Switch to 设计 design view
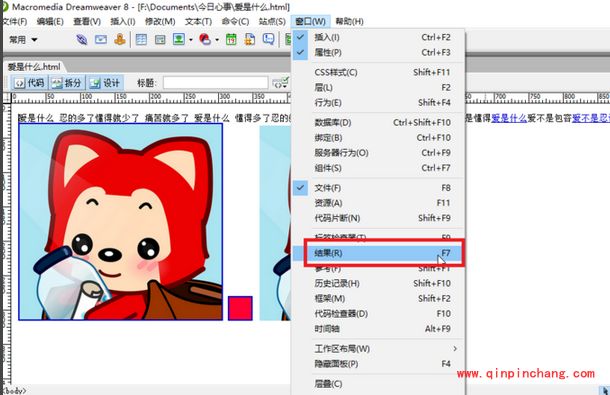This screenshot has height=395, width=610. tap(105, 83)
